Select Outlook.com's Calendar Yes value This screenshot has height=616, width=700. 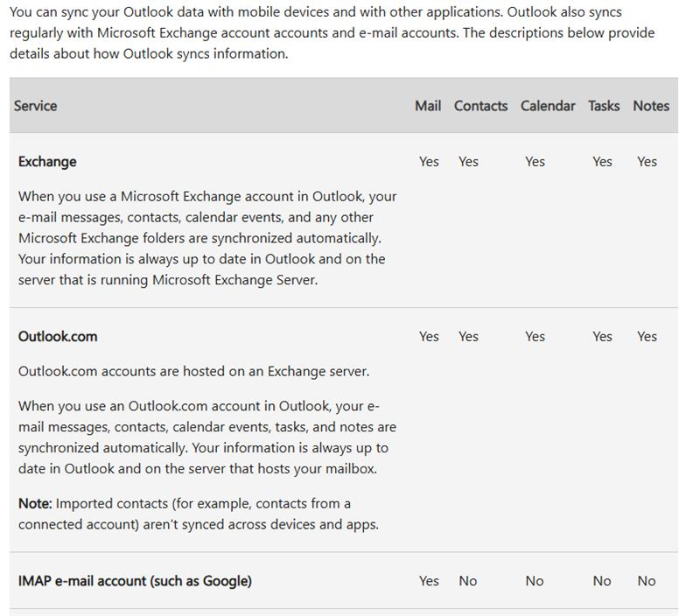535,337
